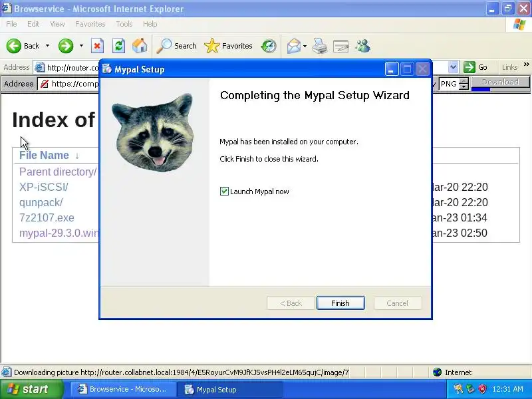The image size is (532, 399).
Task: Click the green Back arrow icon
Action: (13, 46)
